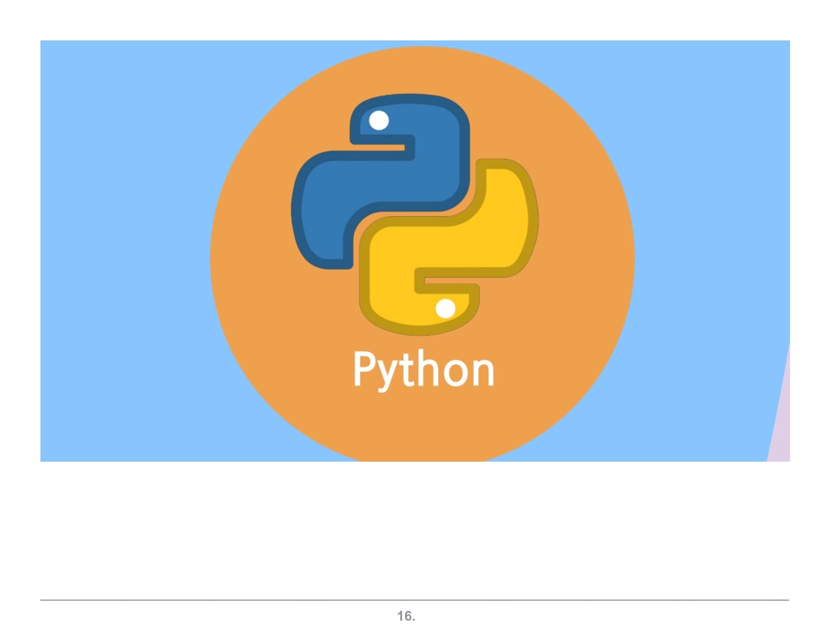
Task: Click the white "Python" text
Action: [424, 370]
